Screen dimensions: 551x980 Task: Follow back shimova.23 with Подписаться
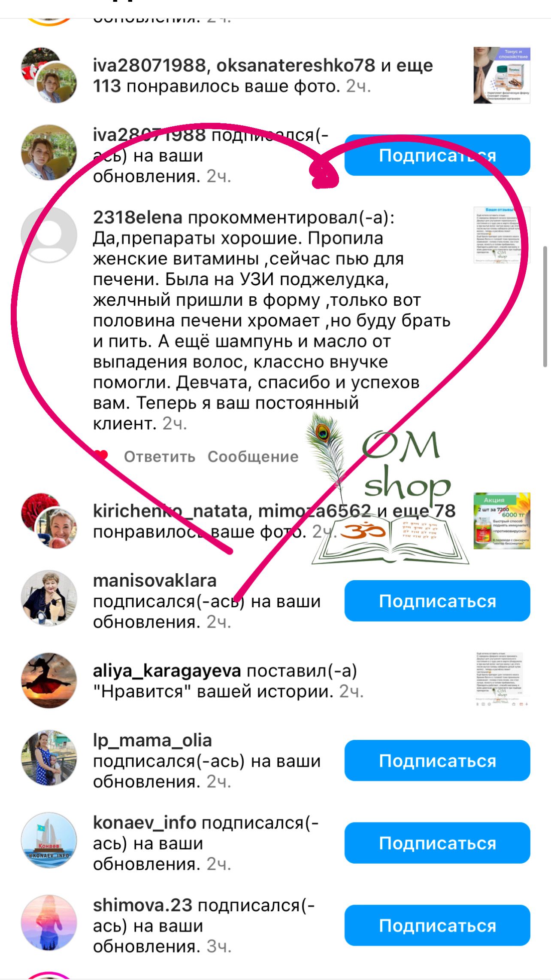click(x=437, y=925)
